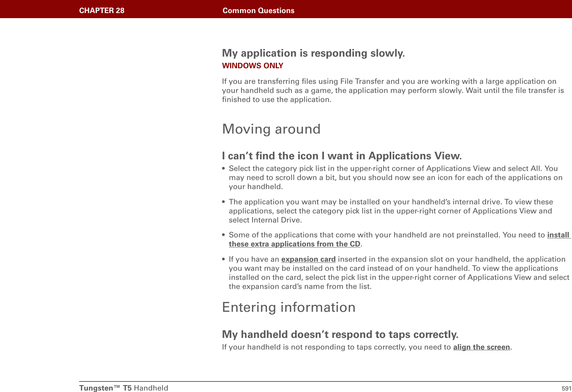Click the paragraph starting 'If you are transferring files'
Image resolution: width=572 pixels, height=392 pixels.
[393, 90]
